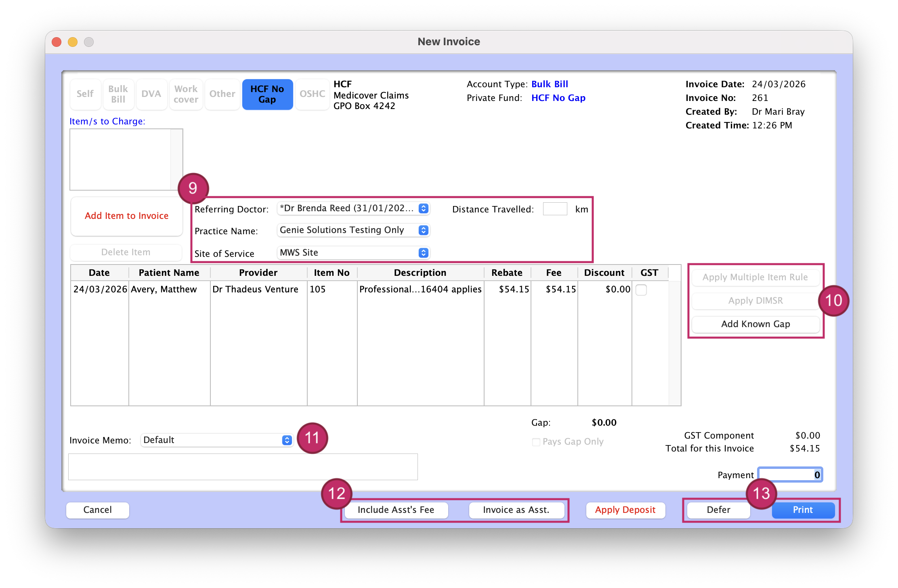Select the DVA billing tab

click(151, 94)
